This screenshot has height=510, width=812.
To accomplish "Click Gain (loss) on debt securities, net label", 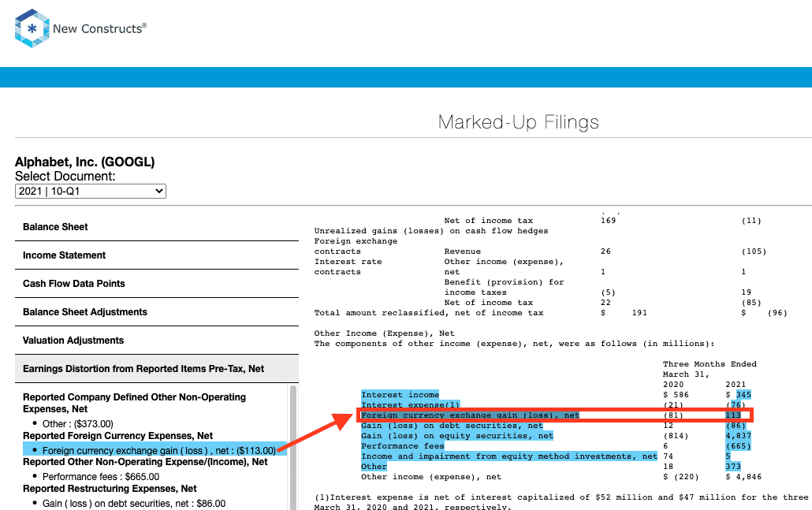I will click(x=452, y=426).
